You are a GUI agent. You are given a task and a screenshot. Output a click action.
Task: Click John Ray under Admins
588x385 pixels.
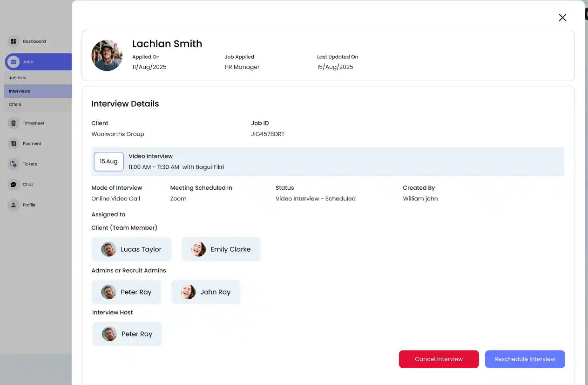click(x=205, y=292)
